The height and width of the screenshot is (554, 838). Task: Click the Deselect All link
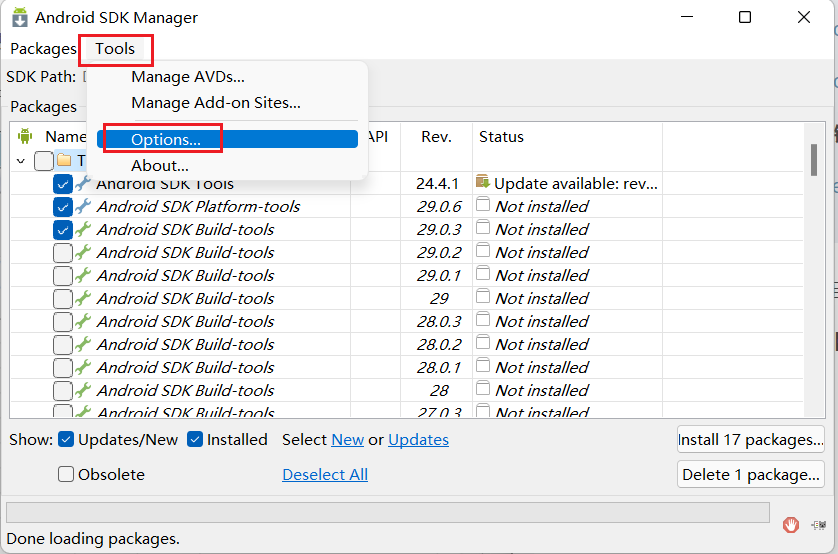[325, 474]
